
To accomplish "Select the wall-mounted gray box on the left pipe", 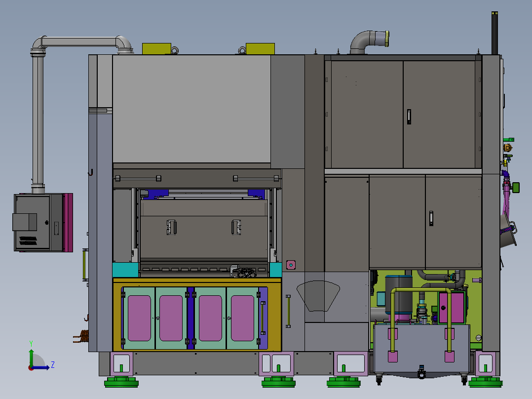I will pyautogui.click(x=38, y=222).
